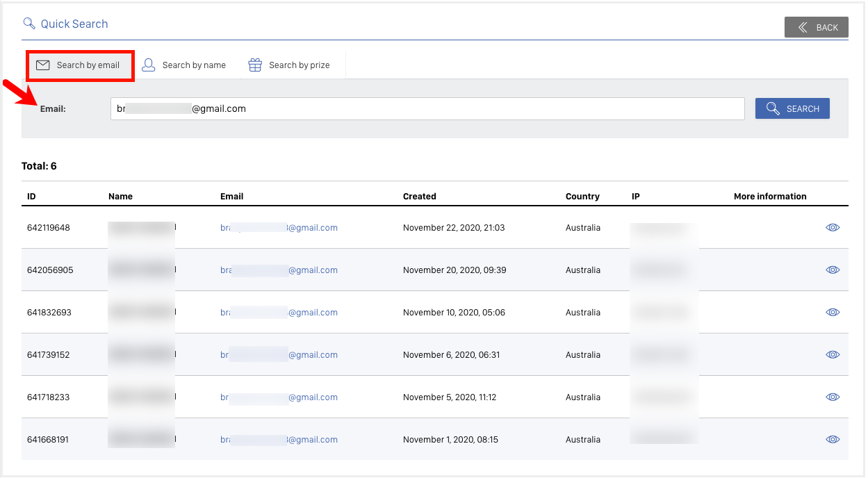
Task: Open email link in row 641718233
Action: (x=279, y=397)
